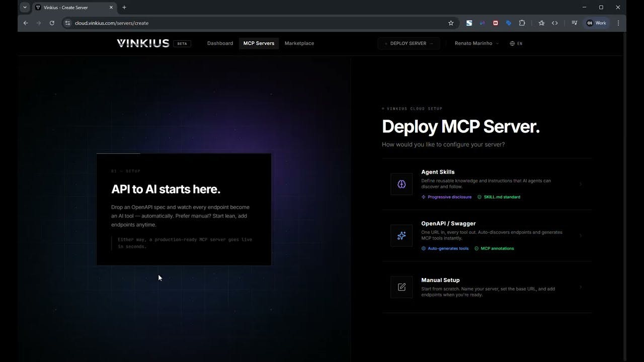Open the Agent Skills option chevron
Image resolution: width=644 pixels, height=362 pixels.
point(581,184)
